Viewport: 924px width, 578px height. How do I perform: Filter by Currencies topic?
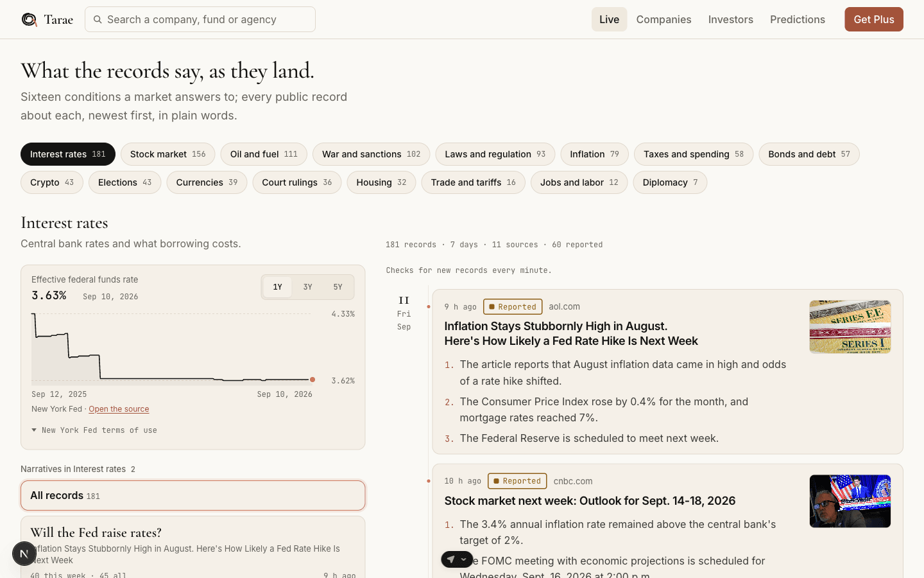click(x=207, y=182)
